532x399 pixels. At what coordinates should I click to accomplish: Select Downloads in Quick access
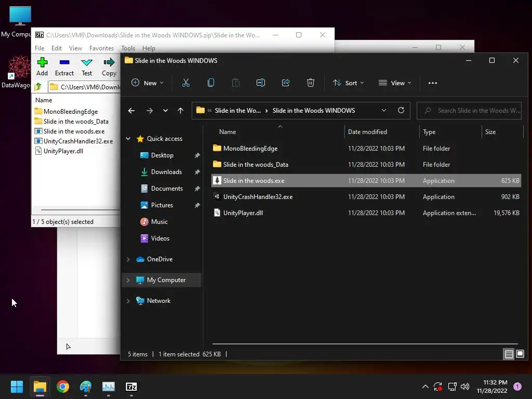(166, 172)
